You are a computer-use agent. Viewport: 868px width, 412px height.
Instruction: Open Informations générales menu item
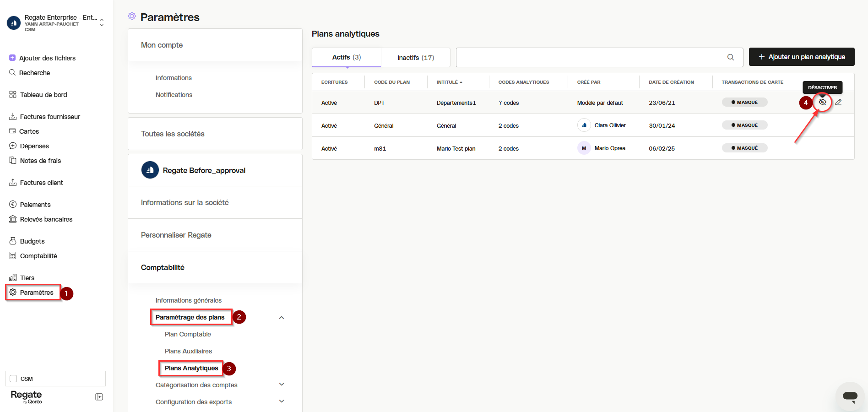click(x=189, y=300)
